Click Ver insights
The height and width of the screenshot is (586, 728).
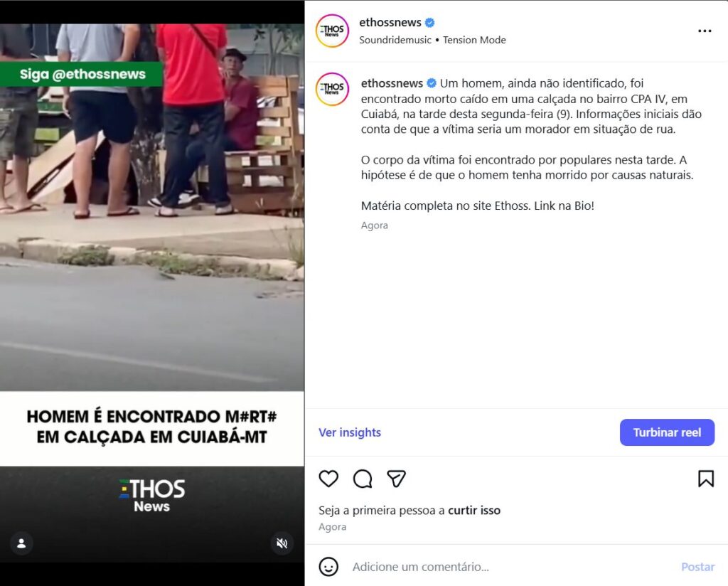click(x=350, y=432)
